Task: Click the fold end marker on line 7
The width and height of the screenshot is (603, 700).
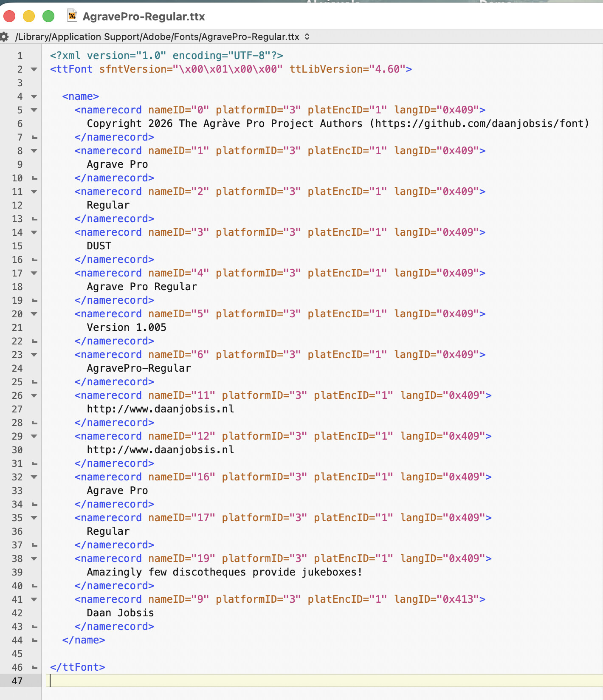Action: point(34,137)
